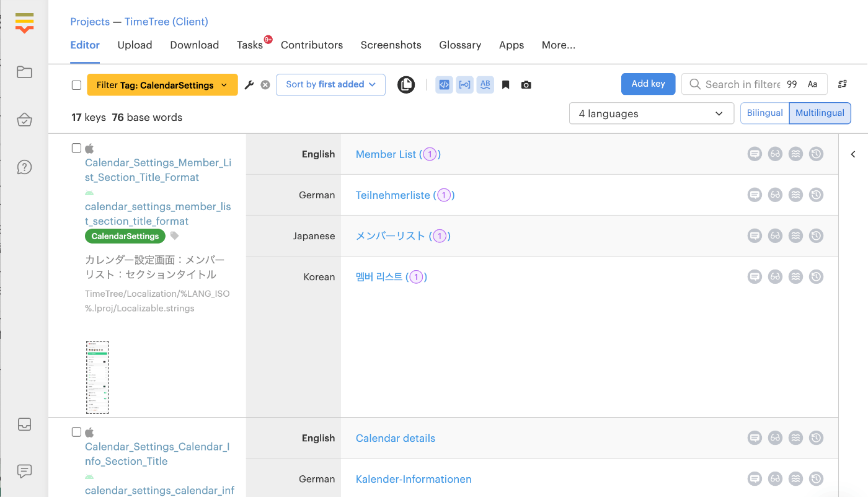Click waves icon for Kalender-Informationen
Viewport: 868px width, 497px height.
click(x=796, y=479)
